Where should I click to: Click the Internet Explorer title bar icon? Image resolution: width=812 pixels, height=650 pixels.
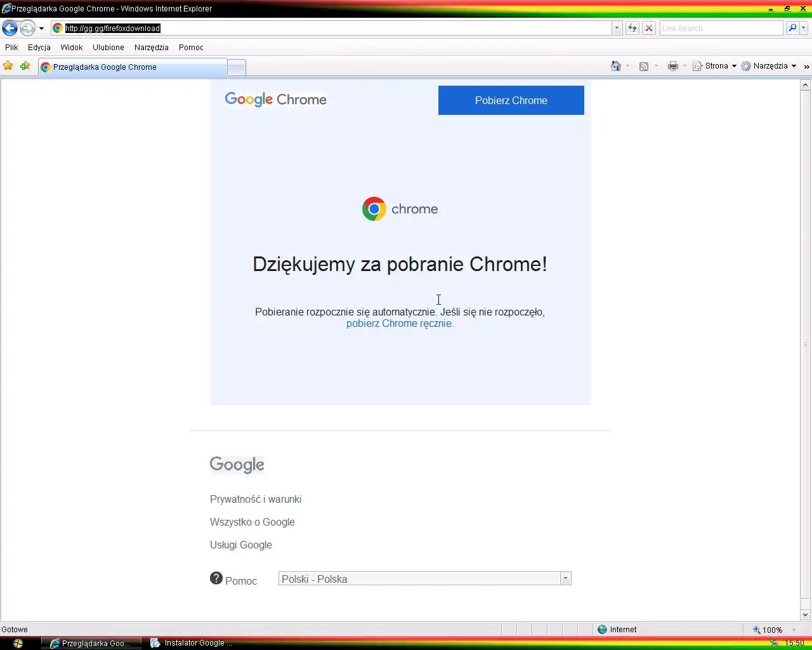tap(6, 9)
